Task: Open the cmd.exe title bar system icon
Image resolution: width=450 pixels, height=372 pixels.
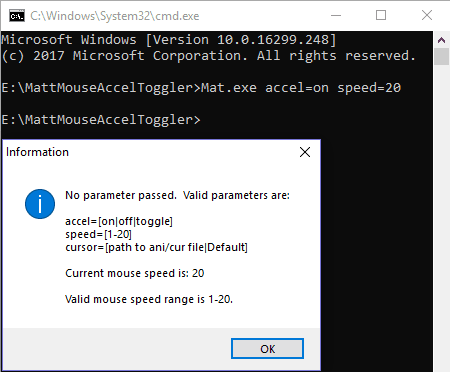Action: [17, 16]
